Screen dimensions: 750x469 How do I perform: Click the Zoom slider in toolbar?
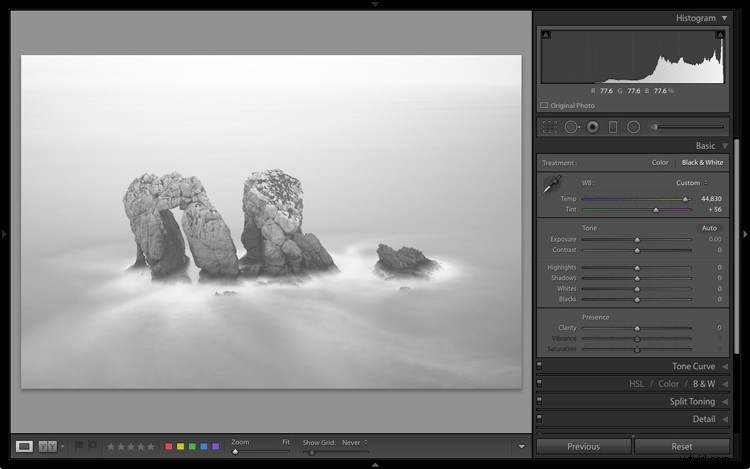click(261, 451)
